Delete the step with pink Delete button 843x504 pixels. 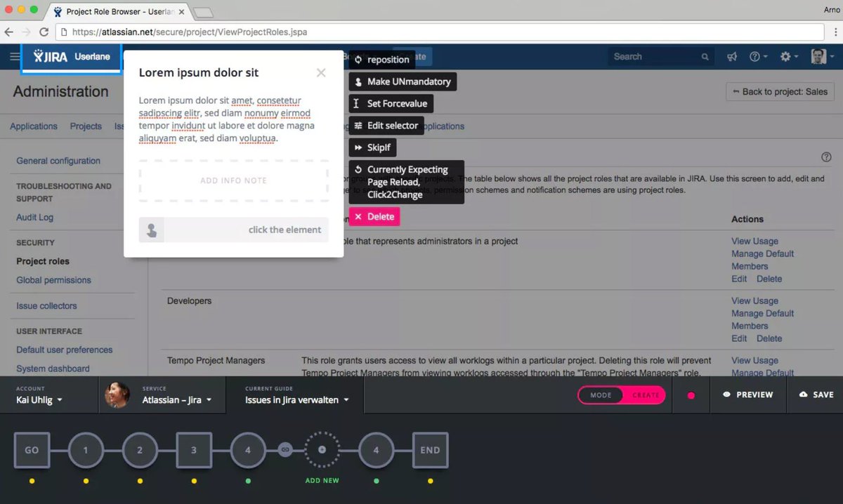click(x=374, y=217)
